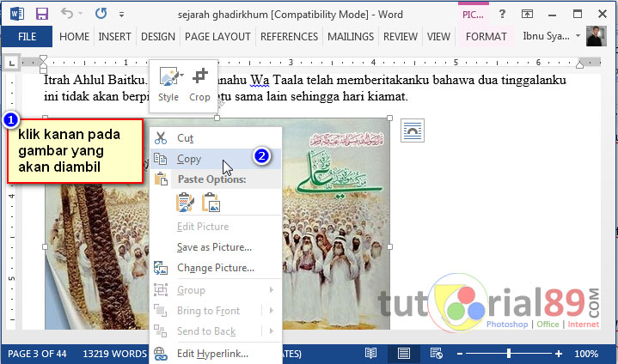
Task: Click the left indent marker on ruler
Action: (x=43, y=70)
